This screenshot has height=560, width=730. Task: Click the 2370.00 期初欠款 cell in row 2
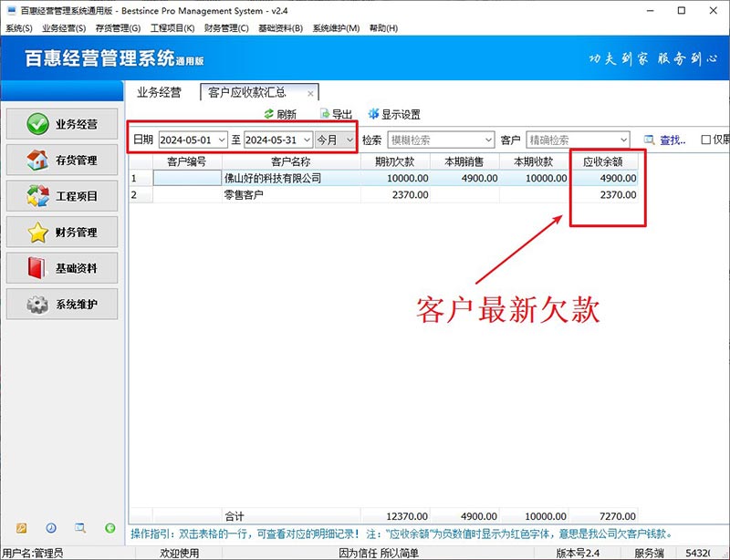[395, 194]
